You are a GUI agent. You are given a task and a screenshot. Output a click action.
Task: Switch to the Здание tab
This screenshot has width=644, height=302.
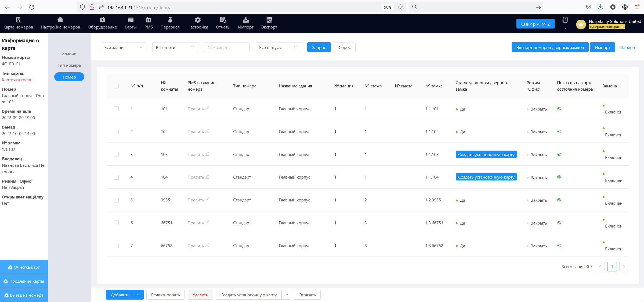click(x=69, y=54)
